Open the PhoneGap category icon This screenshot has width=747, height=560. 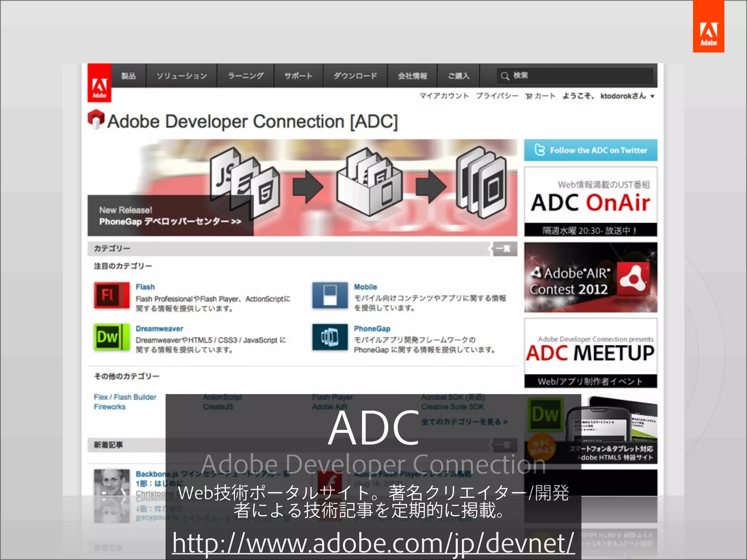point(330,337)
